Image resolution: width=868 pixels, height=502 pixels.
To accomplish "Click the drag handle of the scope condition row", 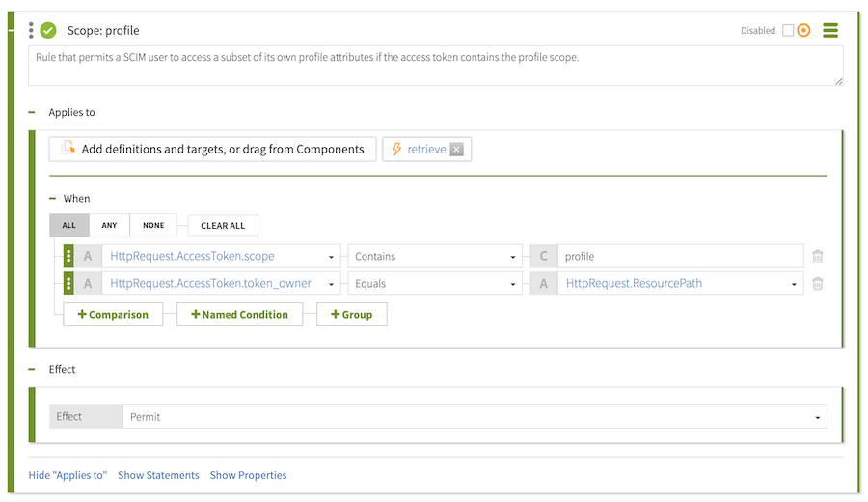I will [x=68, y=257].
